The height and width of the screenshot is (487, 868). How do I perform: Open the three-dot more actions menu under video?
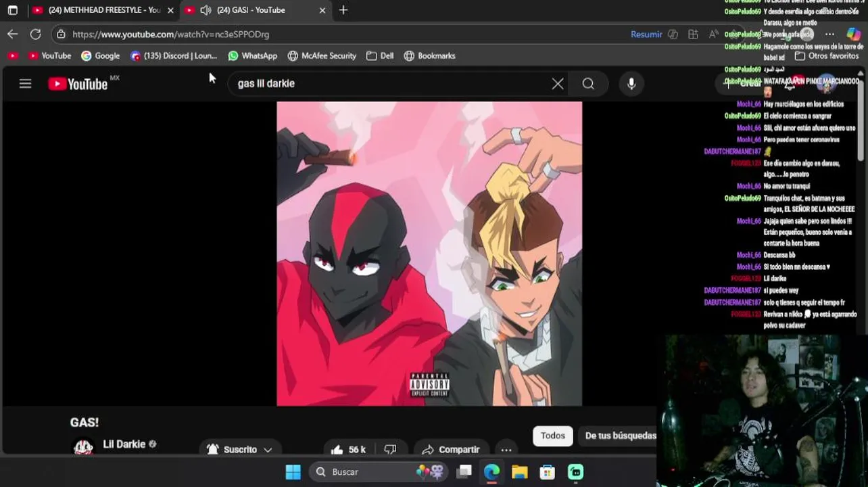tap(506, 450)
